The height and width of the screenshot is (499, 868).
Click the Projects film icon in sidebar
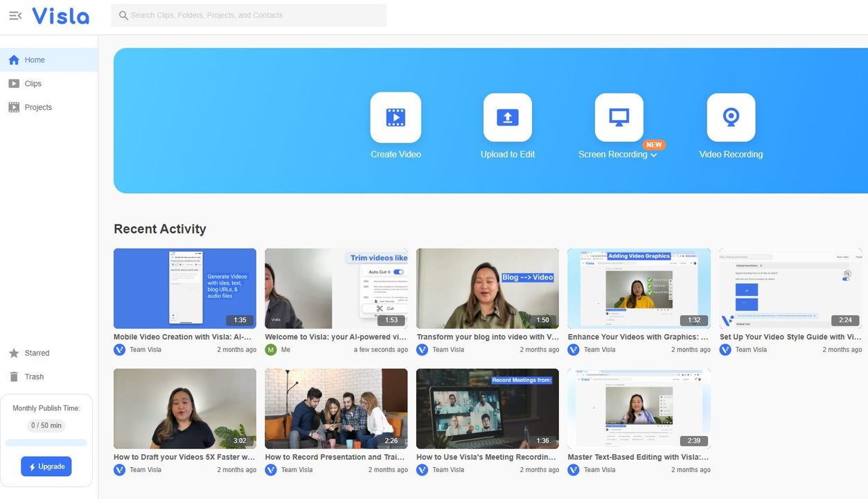[14, 107]
